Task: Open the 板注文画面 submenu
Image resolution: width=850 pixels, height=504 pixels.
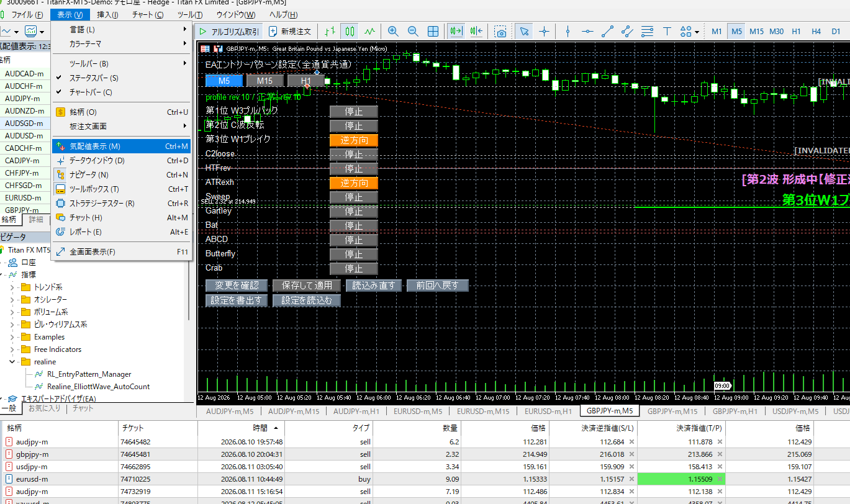Action: coord(121,127)
